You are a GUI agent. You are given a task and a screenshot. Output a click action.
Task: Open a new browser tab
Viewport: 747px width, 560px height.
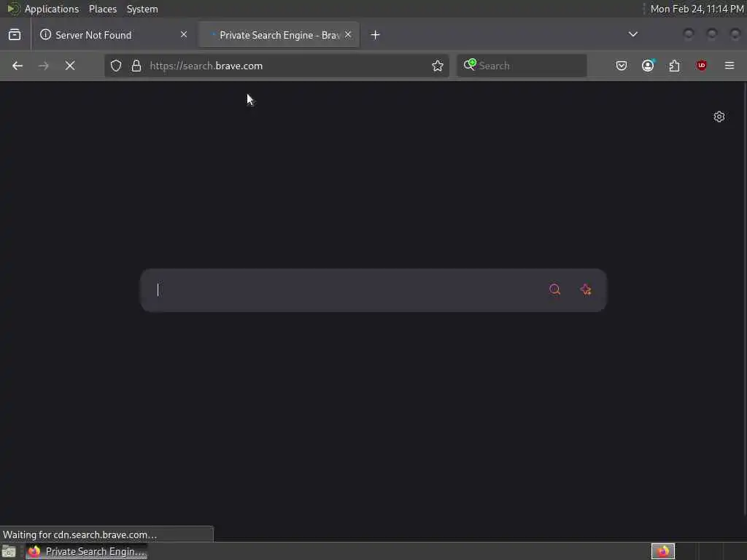[376, 35]
